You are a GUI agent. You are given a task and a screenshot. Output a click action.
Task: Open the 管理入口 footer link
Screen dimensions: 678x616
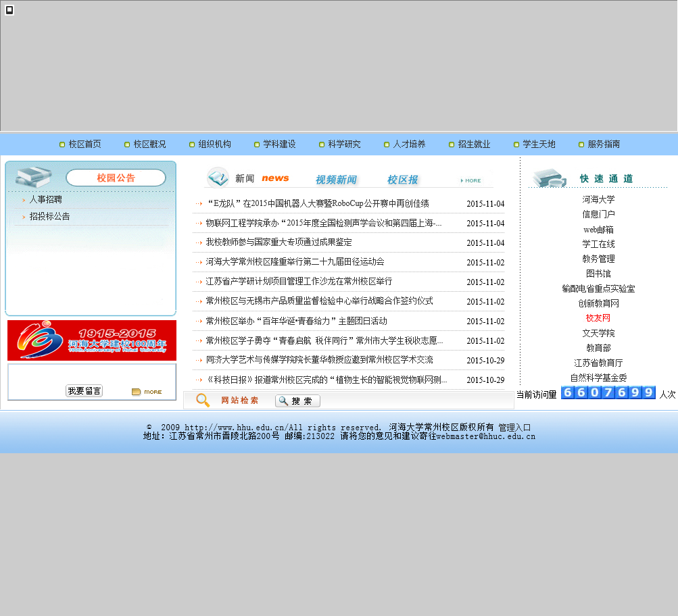[x=514, y=428]
